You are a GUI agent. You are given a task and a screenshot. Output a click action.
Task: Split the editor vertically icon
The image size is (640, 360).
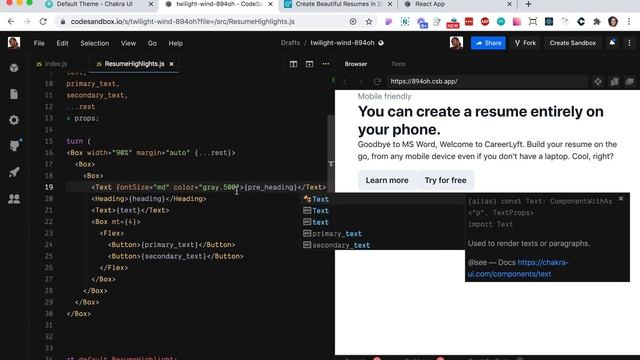[293, 64]
